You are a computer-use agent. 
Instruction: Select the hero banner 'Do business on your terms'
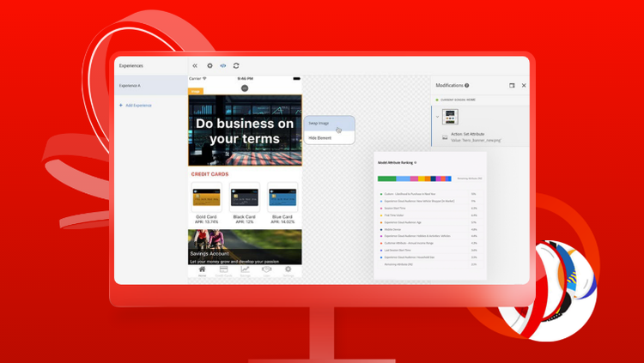245,130
